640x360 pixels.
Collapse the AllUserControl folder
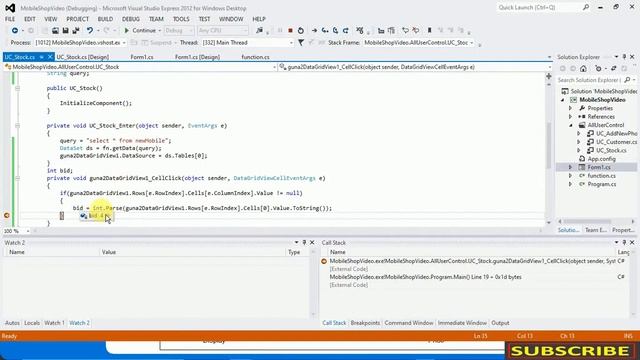571,125
